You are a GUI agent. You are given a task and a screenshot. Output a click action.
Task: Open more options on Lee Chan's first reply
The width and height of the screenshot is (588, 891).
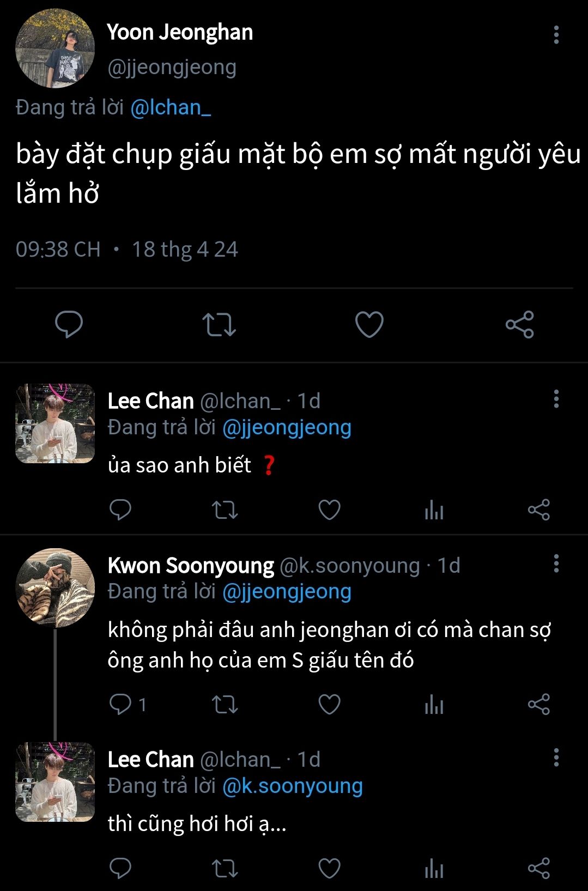[556, 399]
